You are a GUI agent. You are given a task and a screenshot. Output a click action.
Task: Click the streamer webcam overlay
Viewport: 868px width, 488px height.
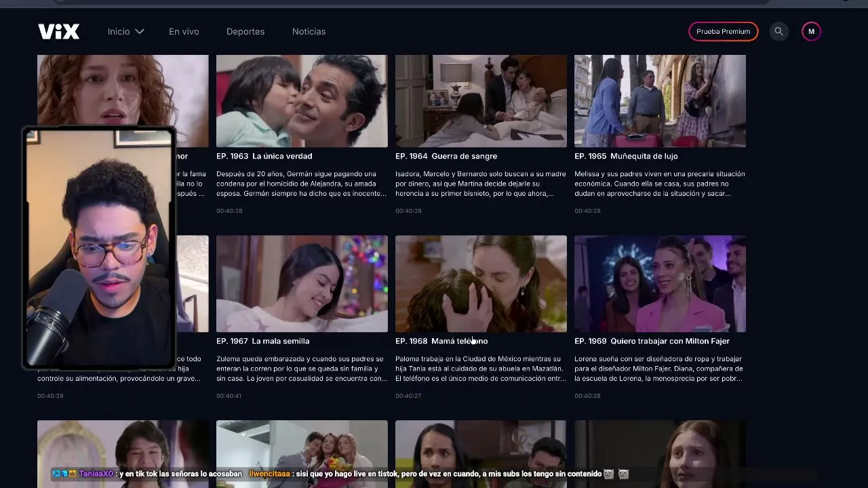99,248
